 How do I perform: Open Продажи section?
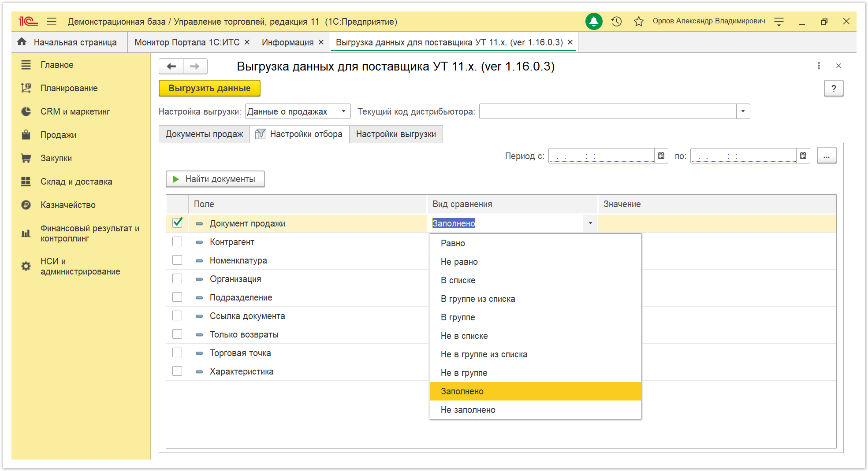click(x=58, y=135)
